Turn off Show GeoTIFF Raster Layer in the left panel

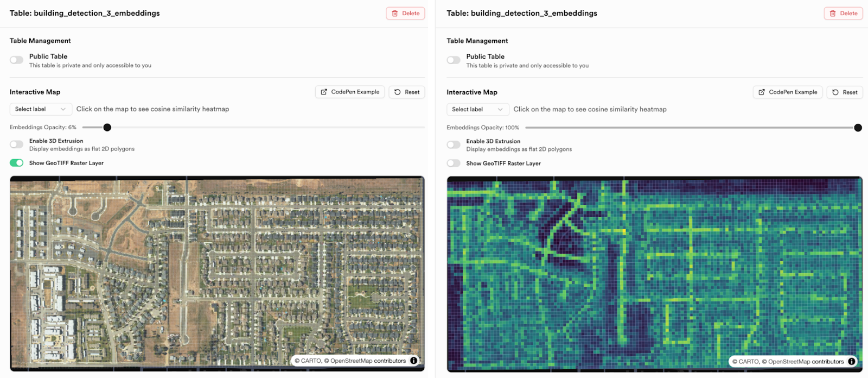(x=17, y=163)
